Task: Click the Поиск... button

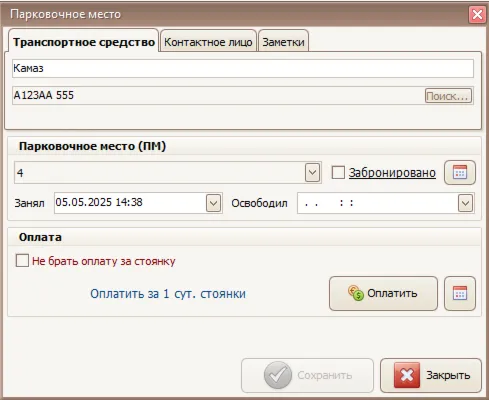Action: 448,96
